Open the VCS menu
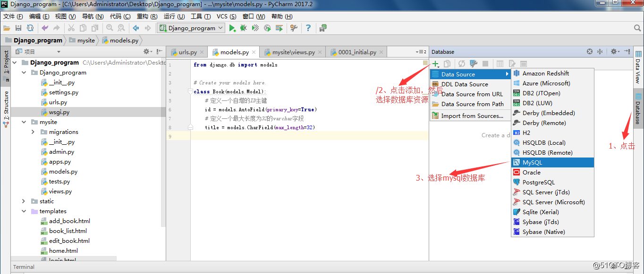Image resolution: width=644 pixels, height=274 pixels. [227, 17]
